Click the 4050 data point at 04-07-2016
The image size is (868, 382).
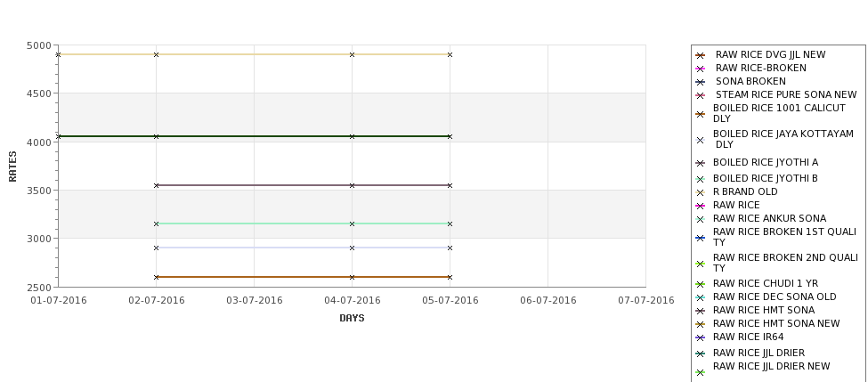352,136
